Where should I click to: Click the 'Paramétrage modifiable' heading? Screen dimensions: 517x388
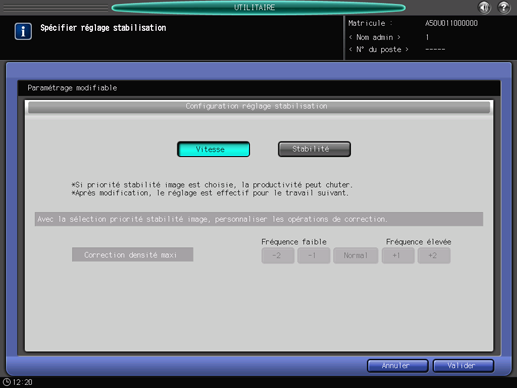72,88
